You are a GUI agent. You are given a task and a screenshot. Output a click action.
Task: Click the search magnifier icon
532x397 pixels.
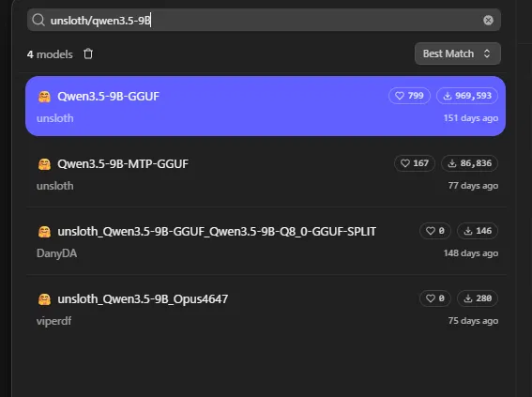pyautogui.click(x=38, y=20)
